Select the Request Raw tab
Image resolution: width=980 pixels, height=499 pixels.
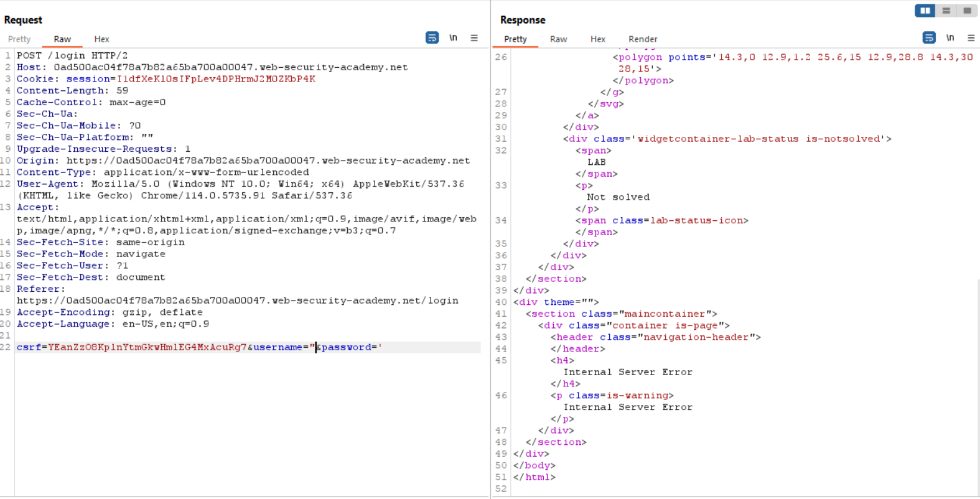point(62,39)
